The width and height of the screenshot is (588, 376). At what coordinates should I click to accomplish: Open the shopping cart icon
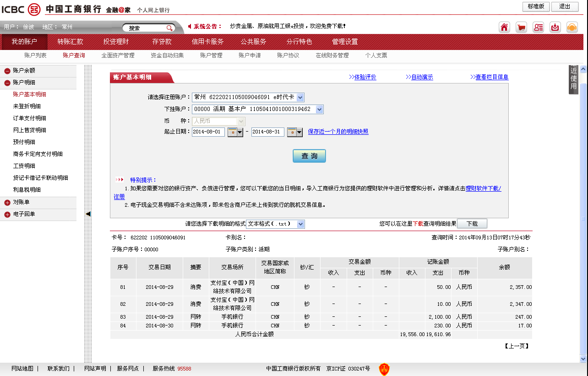(x=521, y=28)
